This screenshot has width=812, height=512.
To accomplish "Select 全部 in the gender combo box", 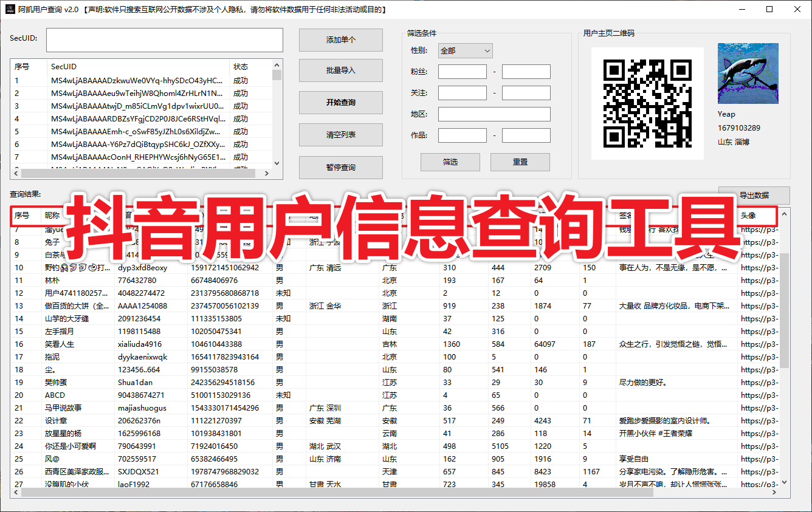I will 459,50.
